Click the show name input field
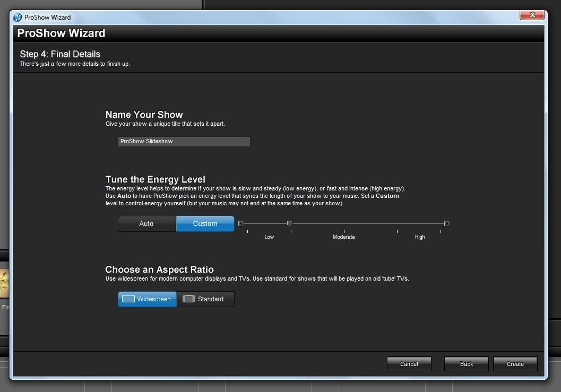The height and width of the screenshot is (392, 561). (184, 141)
